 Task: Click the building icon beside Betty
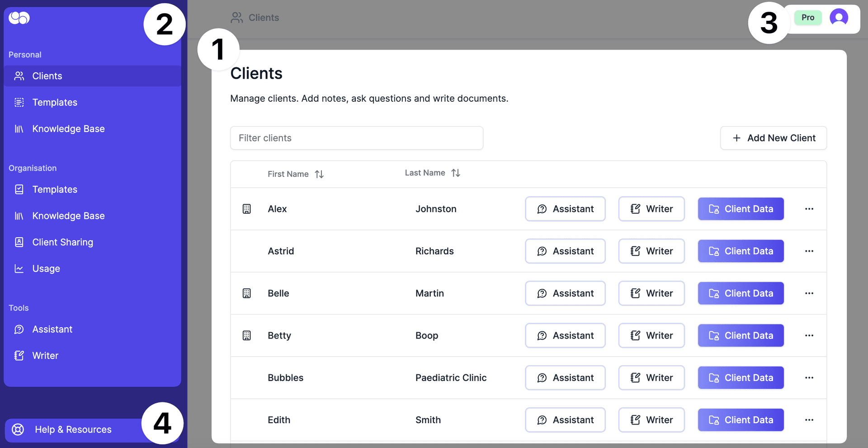point(246,335)
